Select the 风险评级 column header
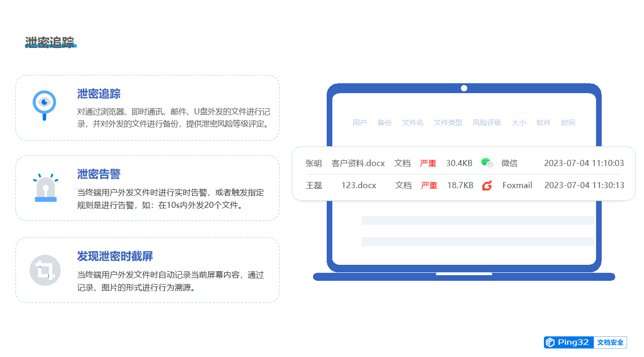644x357 pixels. click(x=487, y=123)
